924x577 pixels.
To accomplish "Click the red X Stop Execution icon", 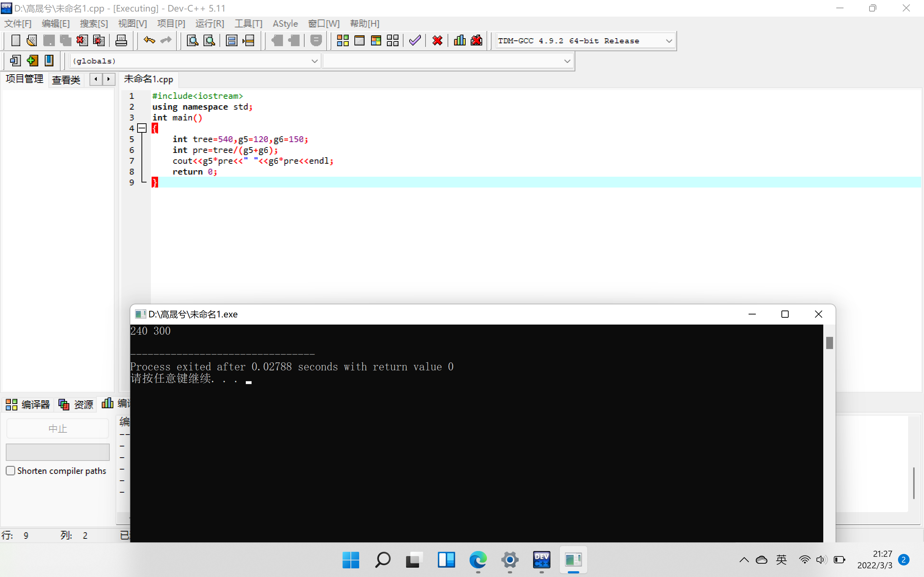I will [x=437, y=40].
